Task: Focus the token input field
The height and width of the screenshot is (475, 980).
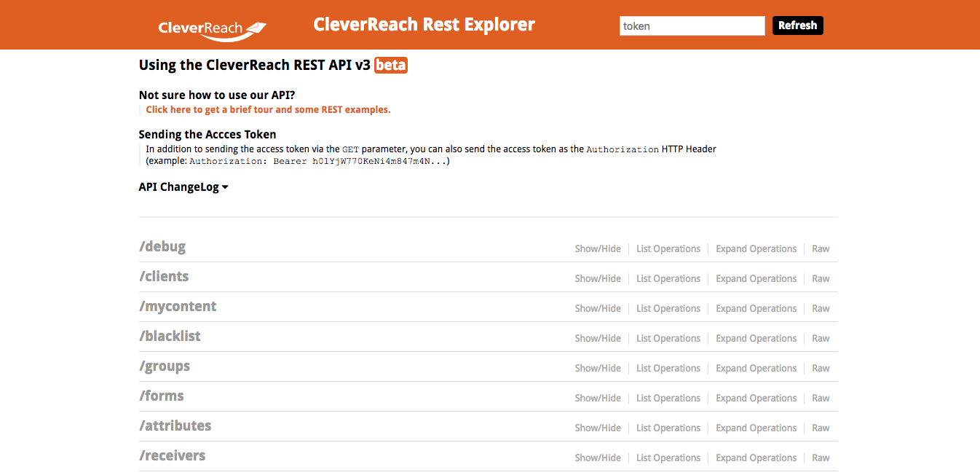Action: pyautogui.click(x=692, y=25)
